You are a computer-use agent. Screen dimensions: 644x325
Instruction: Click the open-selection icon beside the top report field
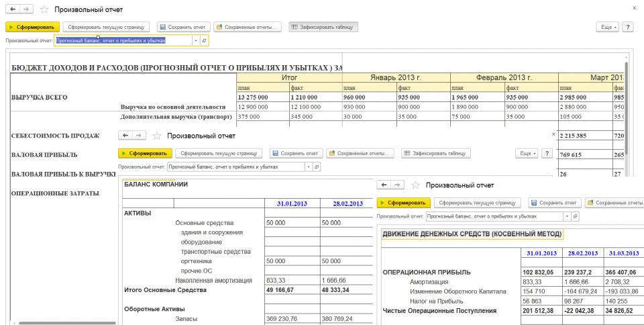(205, 40)
